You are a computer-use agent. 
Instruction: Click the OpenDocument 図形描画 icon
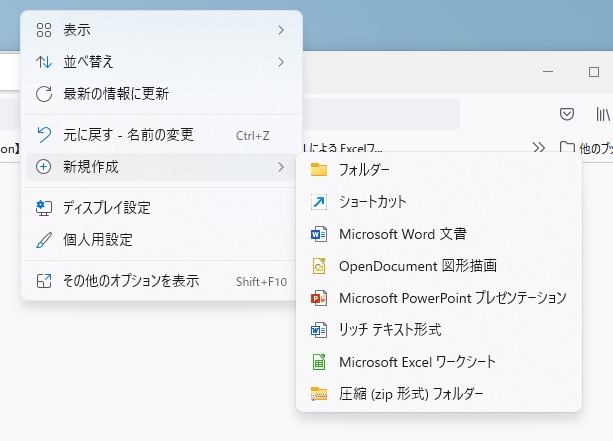[319, 266]
